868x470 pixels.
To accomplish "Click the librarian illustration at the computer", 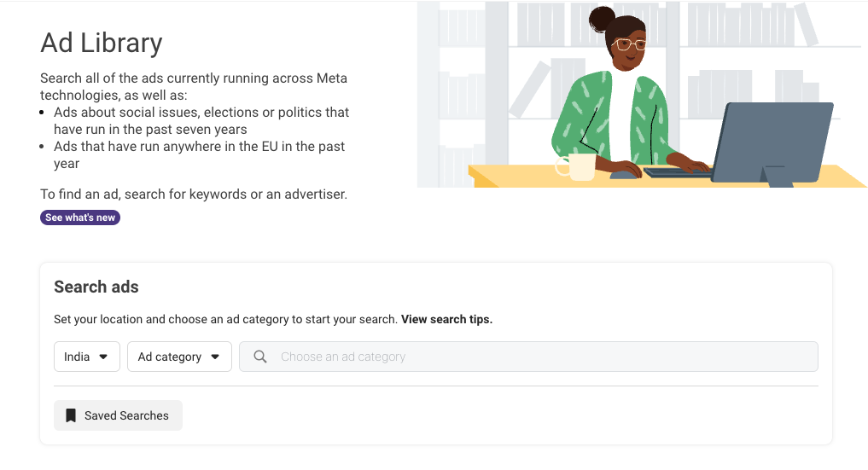I will (642, 95).
